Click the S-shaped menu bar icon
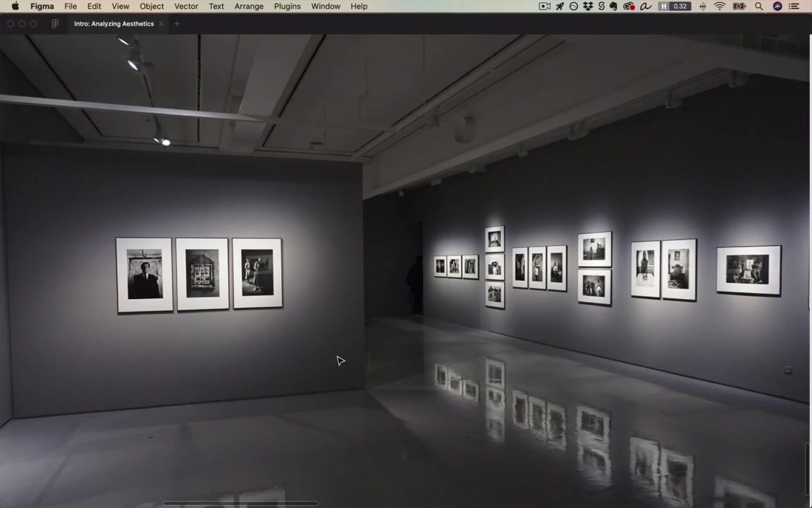 tap(601, 6)
